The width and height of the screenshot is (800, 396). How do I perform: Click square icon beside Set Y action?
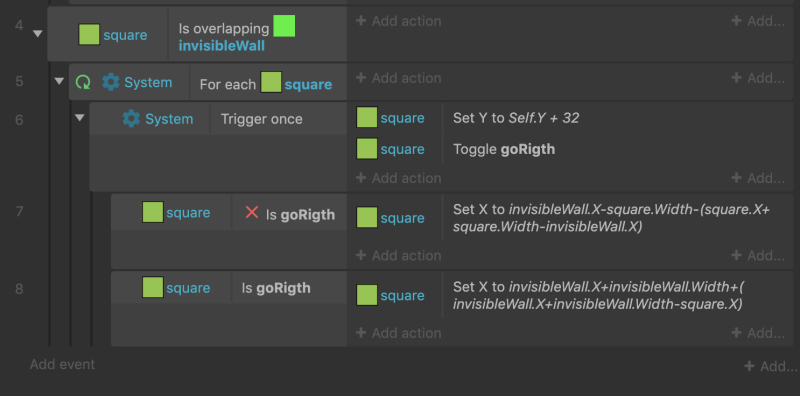click(367, 118)
